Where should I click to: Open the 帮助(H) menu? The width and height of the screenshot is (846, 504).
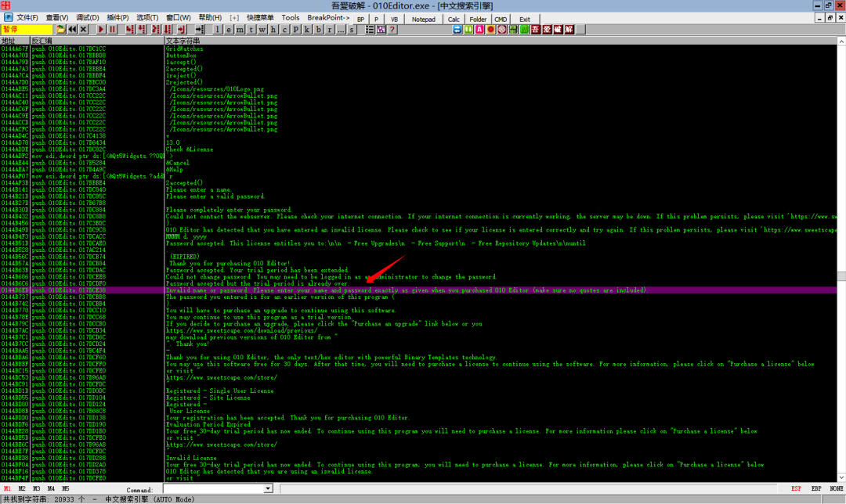211,18
